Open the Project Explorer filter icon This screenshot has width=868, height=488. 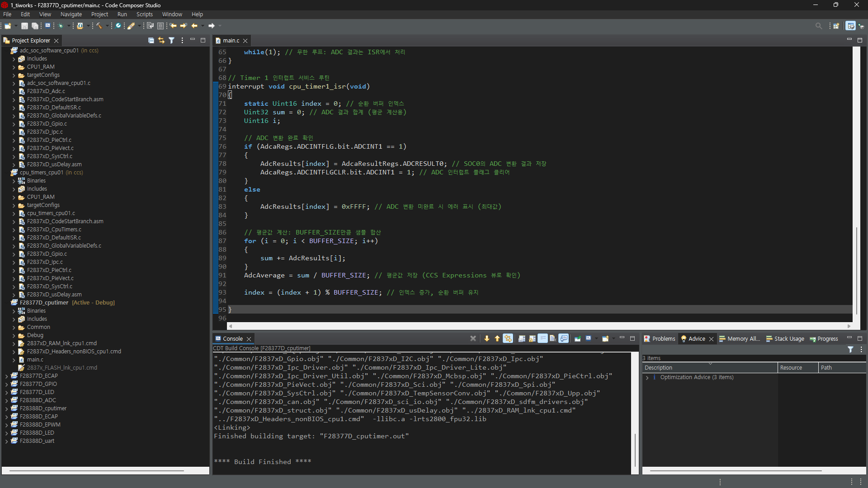172,41
